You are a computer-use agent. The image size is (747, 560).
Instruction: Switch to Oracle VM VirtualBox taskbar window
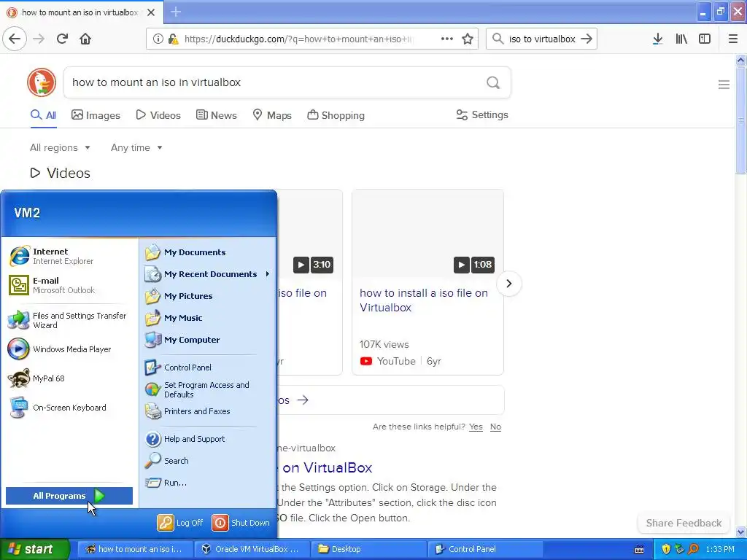tap(252, 549)
